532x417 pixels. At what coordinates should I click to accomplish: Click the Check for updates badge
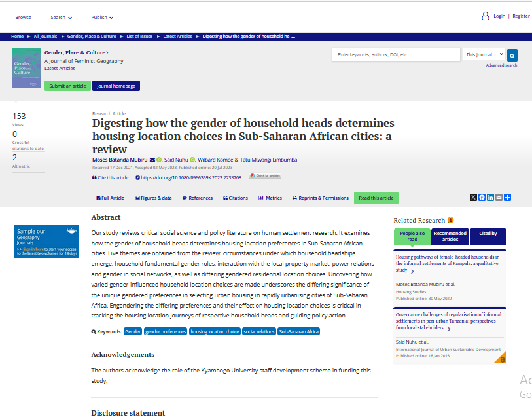click(264, 177)
